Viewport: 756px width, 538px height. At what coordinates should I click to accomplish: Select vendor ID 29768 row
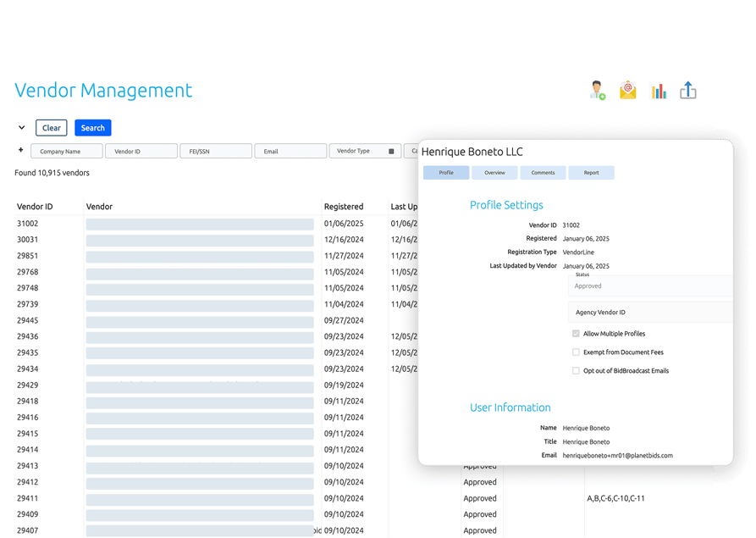pyautogui.click(x=27, y=272)
